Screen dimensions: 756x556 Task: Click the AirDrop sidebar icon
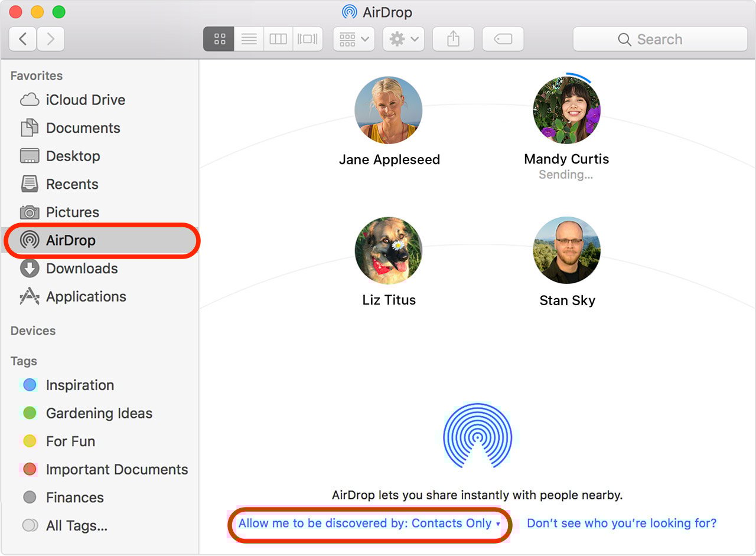[30, 240]
